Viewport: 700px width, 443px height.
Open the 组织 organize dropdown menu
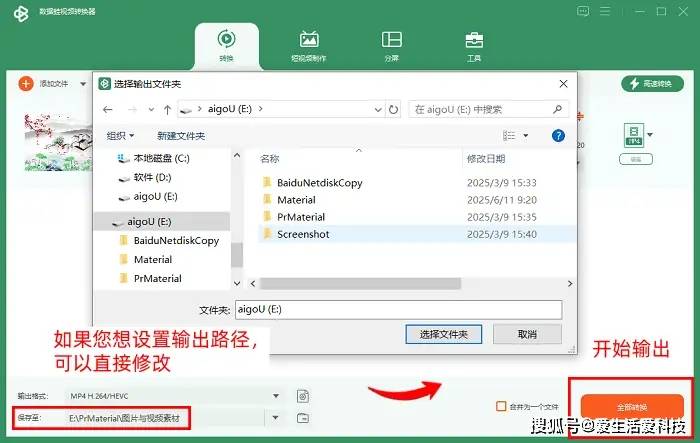click(120, 135)
